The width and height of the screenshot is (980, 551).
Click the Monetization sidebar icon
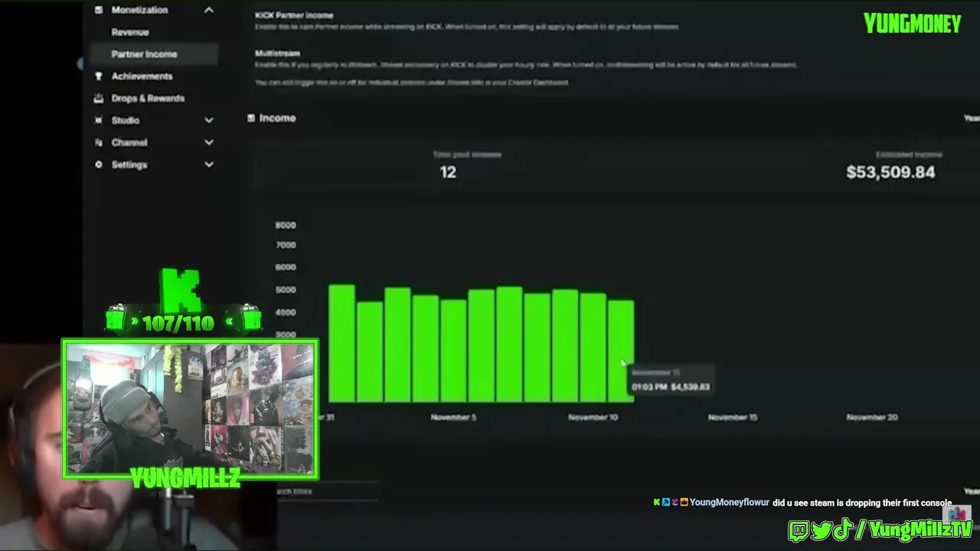coord(98,10)
